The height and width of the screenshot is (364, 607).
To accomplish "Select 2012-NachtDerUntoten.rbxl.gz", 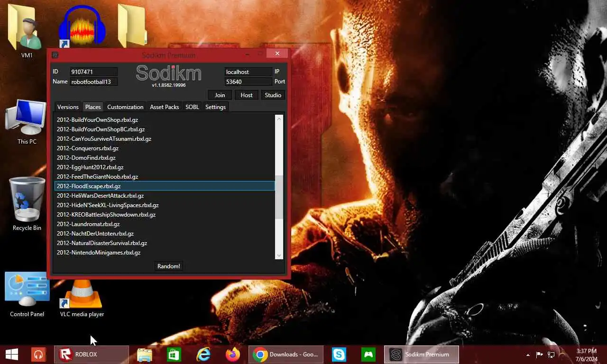I will (x=165, y=234).
